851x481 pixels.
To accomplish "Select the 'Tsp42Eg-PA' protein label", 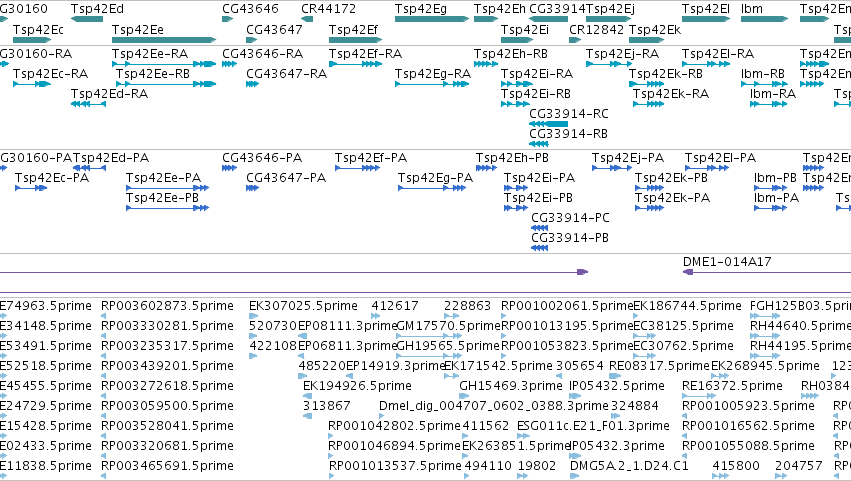I will [435, 178].
